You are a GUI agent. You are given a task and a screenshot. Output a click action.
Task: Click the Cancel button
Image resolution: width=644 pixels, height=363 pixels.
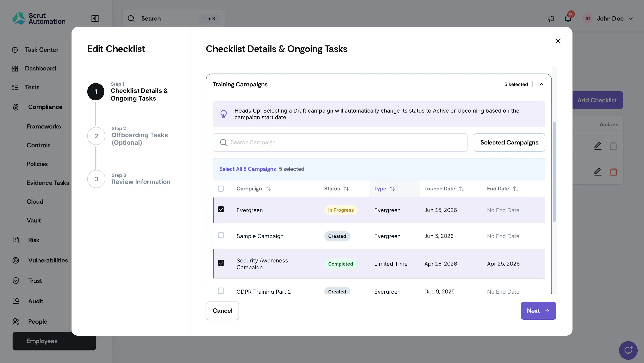[222, 311]
